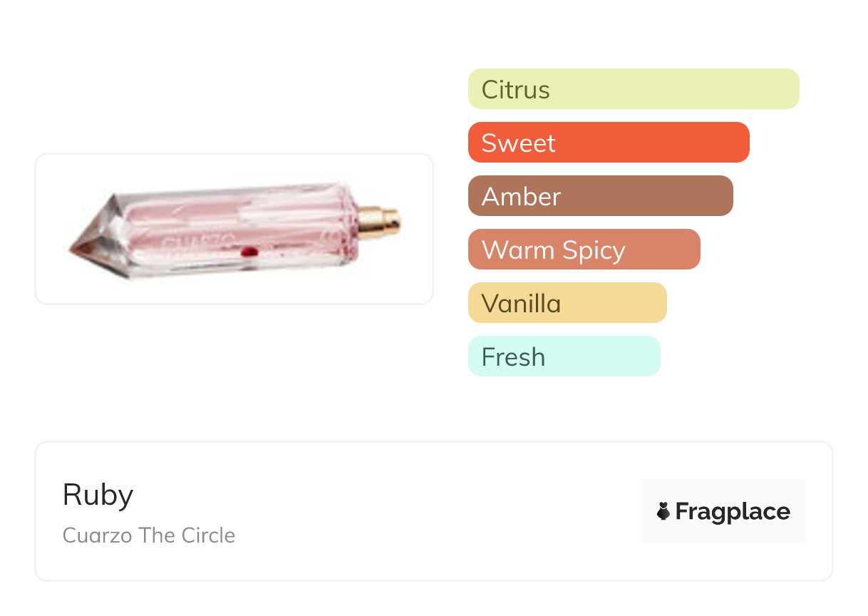The width and height of the screenshot is (868, 616).
Task: Click the gold spray nozzle on bottle
Action: [381, 221]
